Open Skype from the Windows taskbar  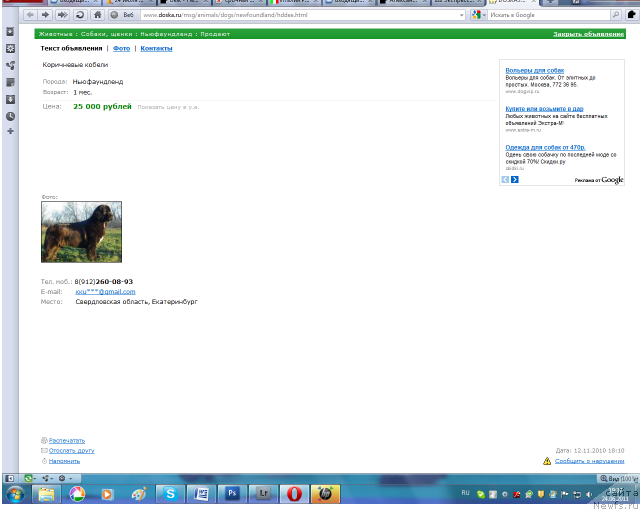click(170, 493)
